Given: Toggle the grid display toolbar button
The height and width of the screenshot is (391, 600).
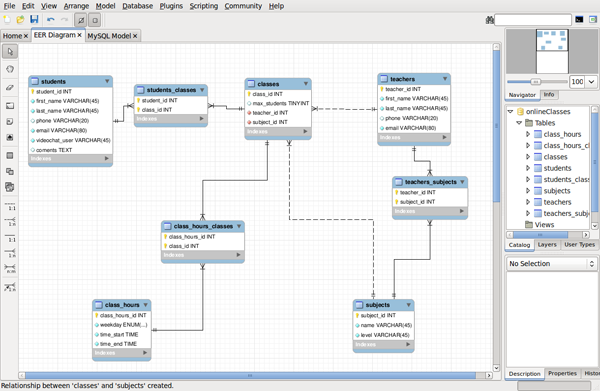Looking at the screenshot, I should tap(80, 20).
